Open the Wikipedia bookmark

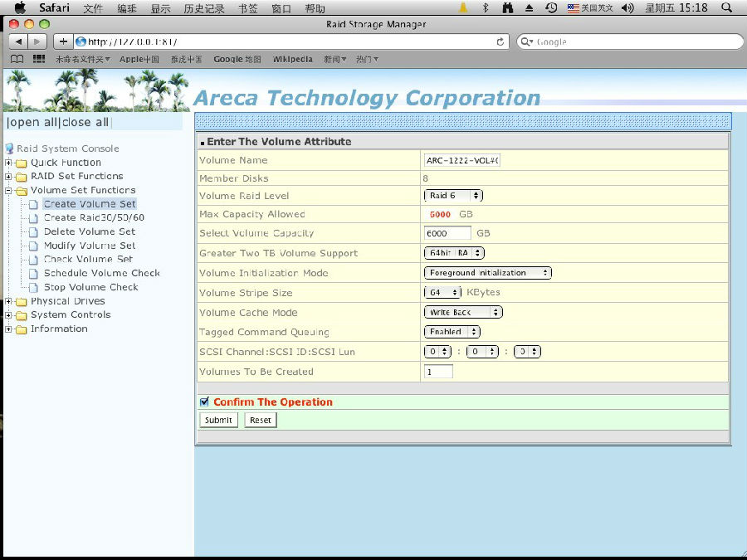pos(292,59)
